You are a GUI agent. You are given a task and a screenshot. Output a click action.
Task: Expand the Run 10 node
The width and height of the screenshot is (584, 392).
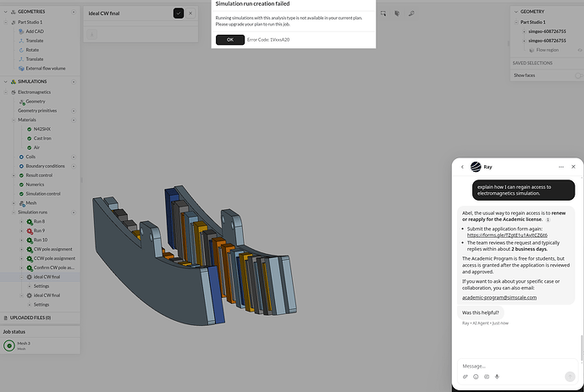point(21,240)
